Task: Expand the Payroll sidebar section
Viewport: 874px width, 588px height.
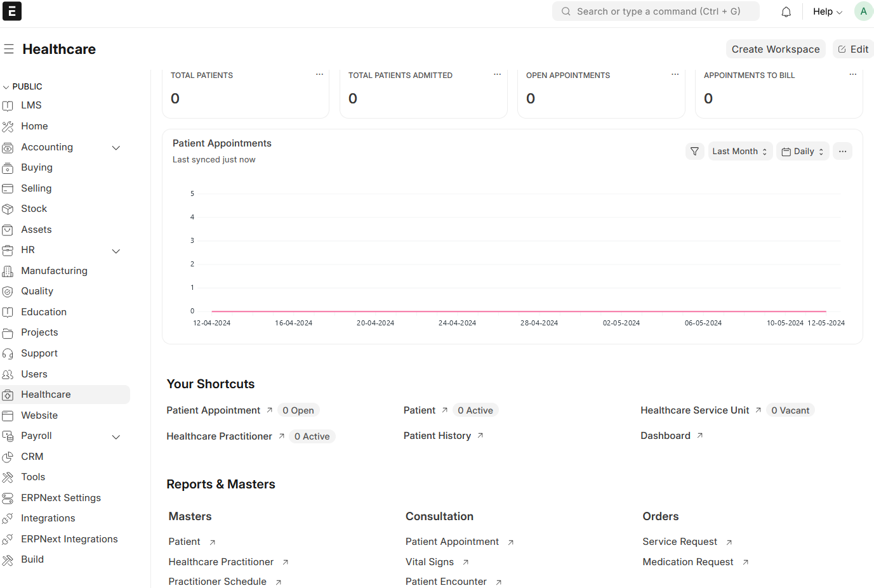Action: [116, 436]
